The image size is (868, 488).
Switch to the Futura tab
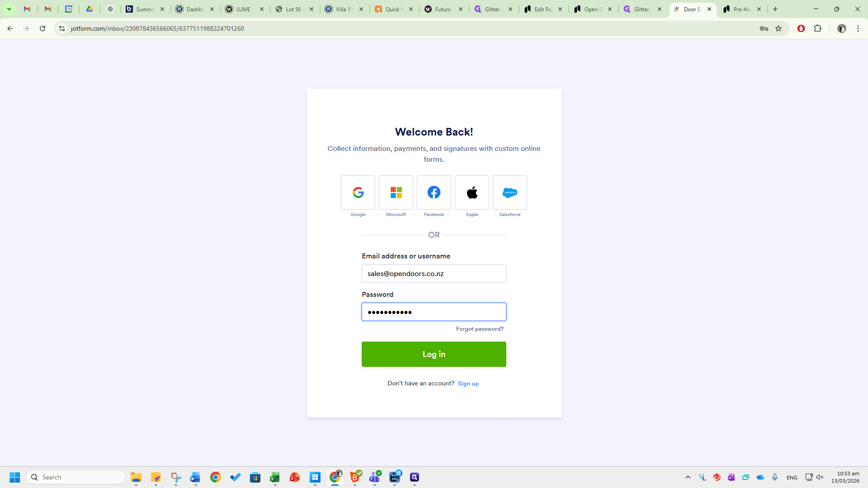pyautogui.click(x=444, y=9)
